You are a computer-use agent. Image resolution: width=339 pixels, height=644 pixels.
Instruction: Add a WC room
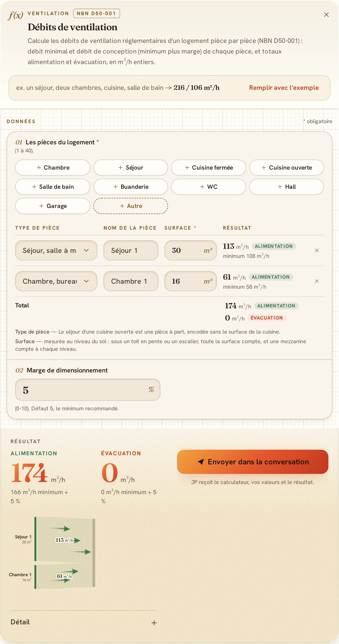pyautogui.click(x=208, y=187)
